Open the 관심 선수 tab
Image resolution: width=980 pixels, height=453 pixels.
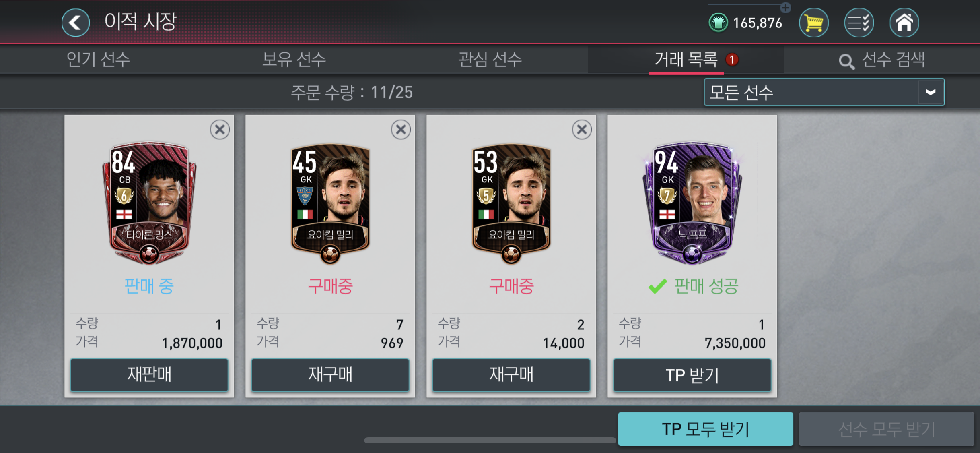(490, 60)
